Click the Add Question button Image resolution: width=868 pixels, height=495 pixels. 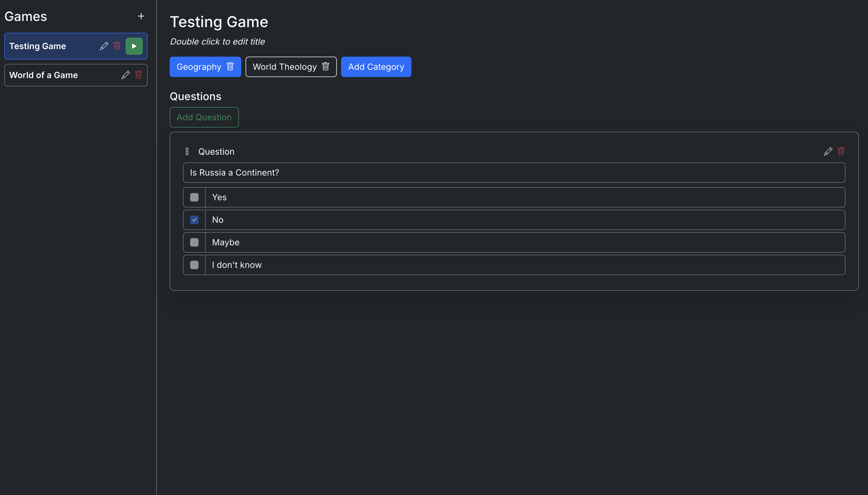pos(204,117)
